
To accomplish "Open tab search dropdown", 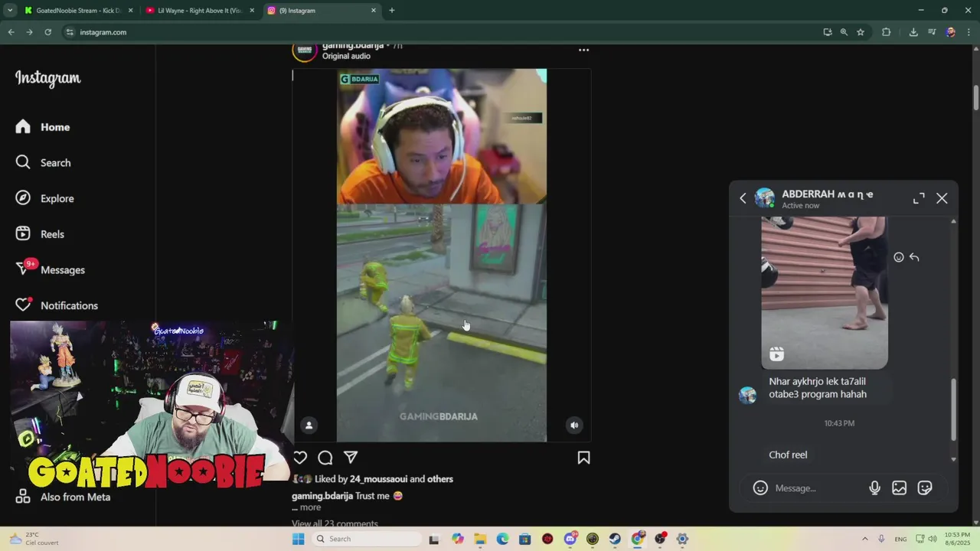I will click(x=10, y=11).
